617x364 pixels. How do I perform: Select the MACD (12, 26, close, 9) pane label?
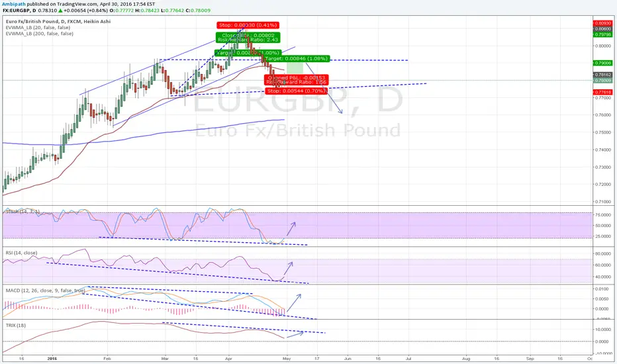[45, 291]
